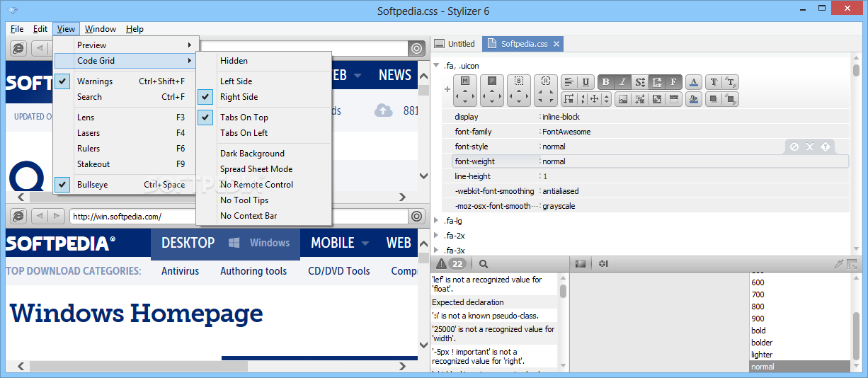This screenshot has height=378, width=868.
Task: Open CD/DVD Tools category link
Action: click(338, 271)
